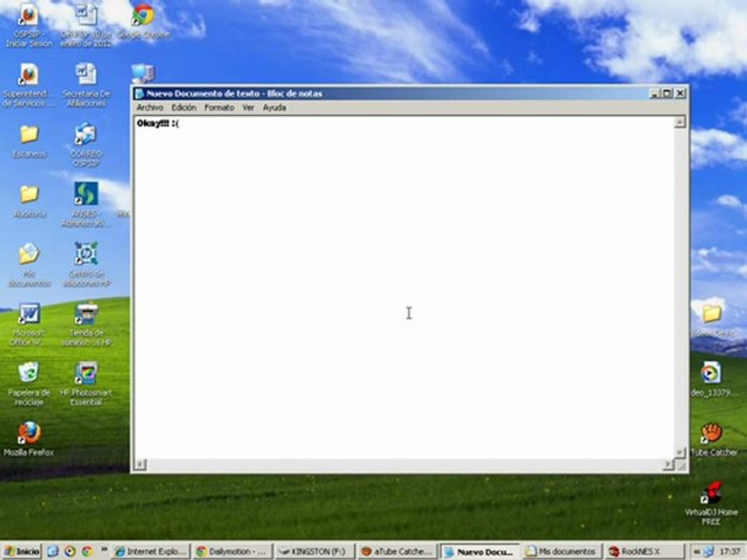Select the VirtualDJ Home FREE icon
This screenshot has height=560, width=747.
pos(711,503)
